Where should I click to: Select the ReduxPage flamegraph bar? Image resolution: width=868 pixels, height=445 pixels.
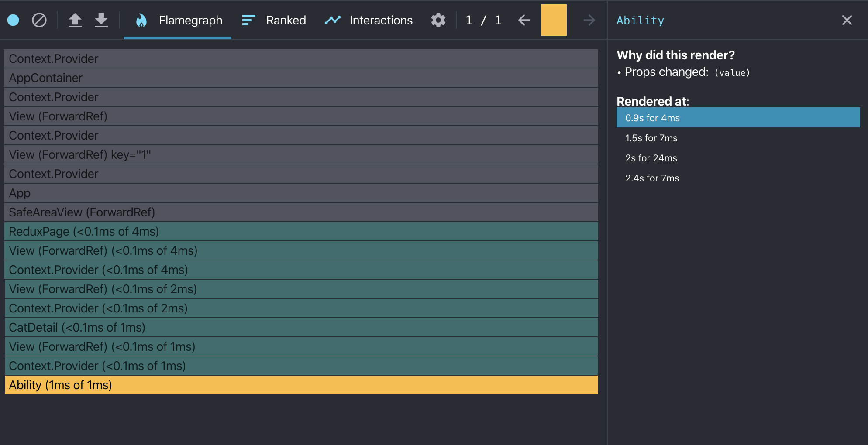pyautogui.click(x=301, y=231)
